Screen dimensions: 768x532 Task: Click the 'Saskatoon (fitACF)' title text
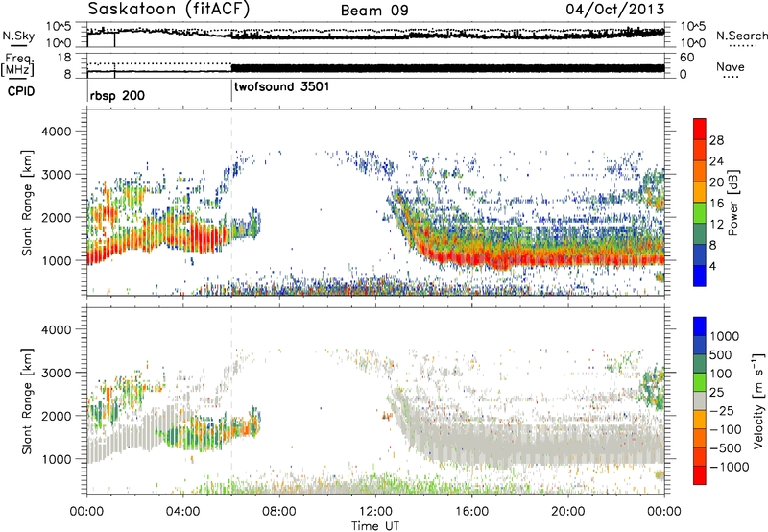[x=169, y=9]
